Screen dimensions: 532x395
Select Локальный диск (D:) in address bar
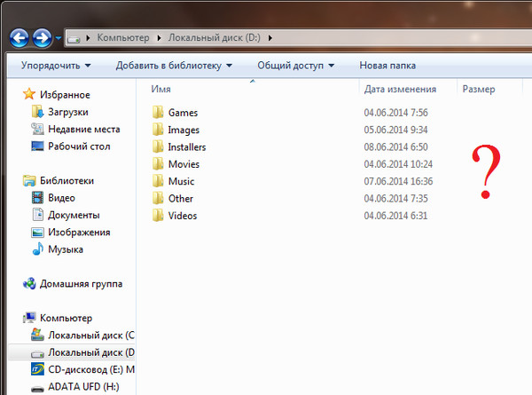pyautogui.click(x=215, y=37)
